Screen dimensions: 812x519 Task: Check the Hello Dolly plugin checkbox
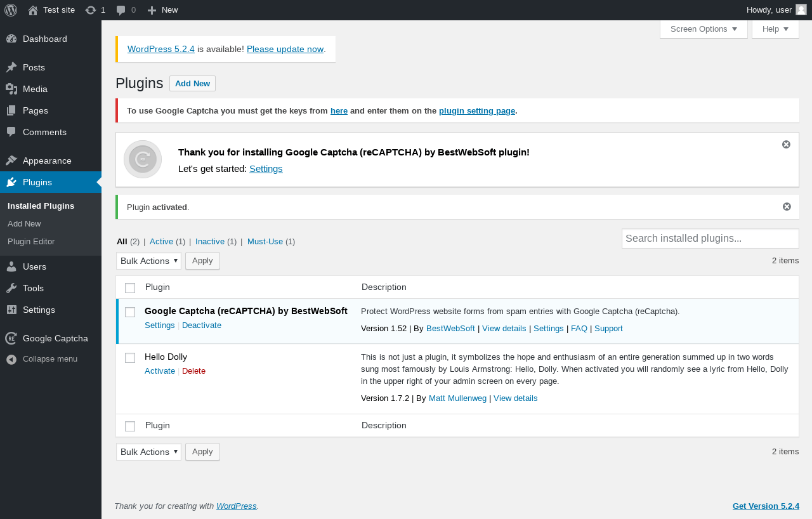[130, 358]
